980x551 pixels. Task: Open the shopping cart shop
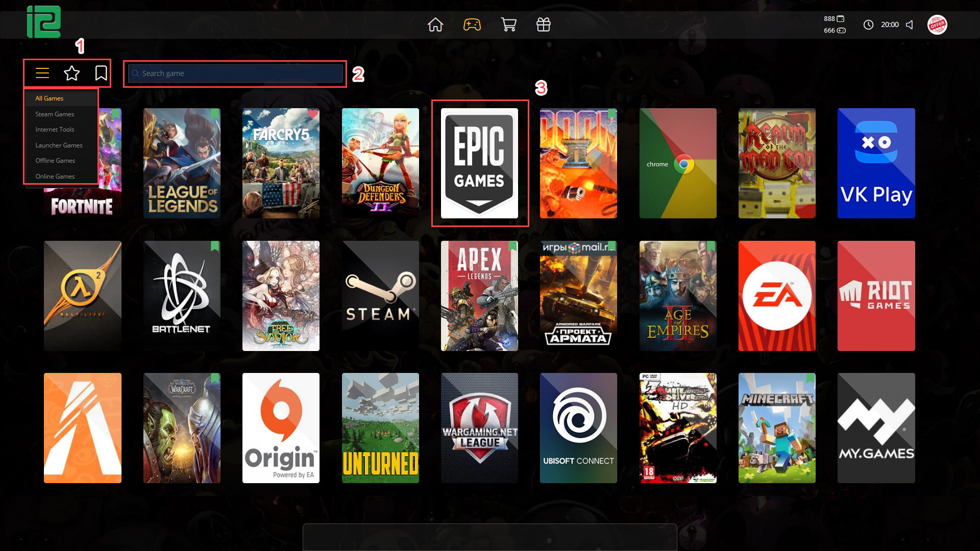point(508,24)
